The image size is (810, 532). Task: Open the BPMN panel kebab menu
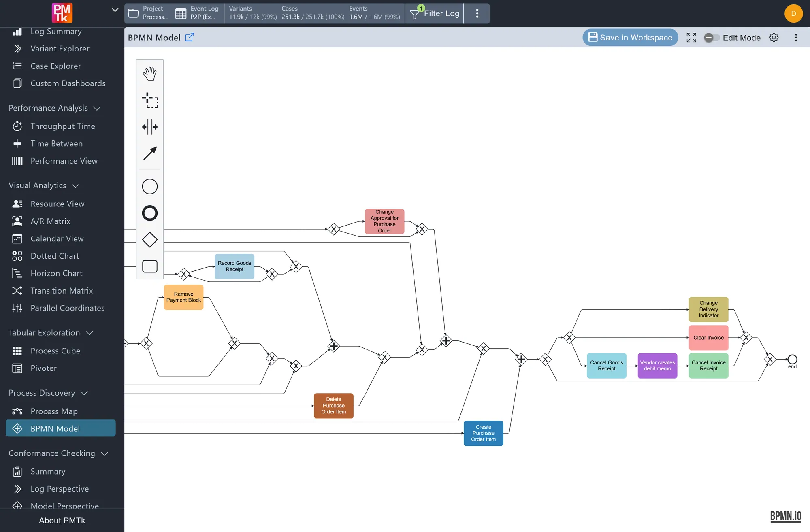pyautogui.click(x=796, y=38)
